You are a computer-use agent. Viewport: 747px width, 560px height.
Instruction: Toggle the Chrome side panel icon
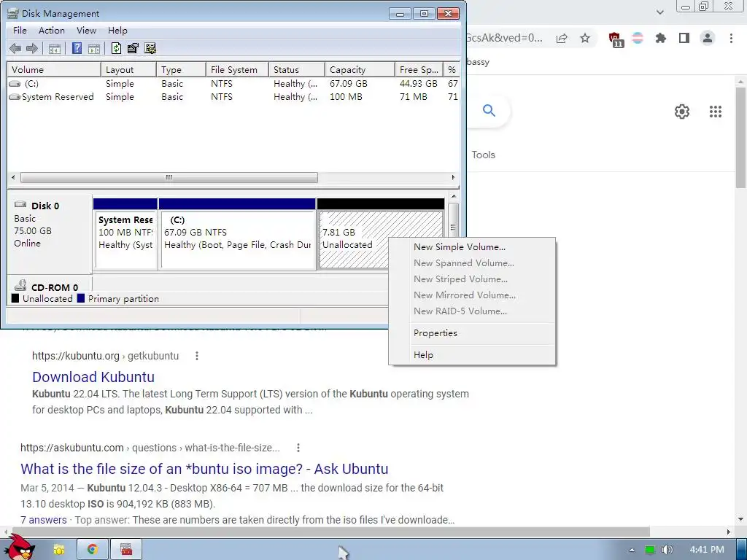(x=684, y=38)
